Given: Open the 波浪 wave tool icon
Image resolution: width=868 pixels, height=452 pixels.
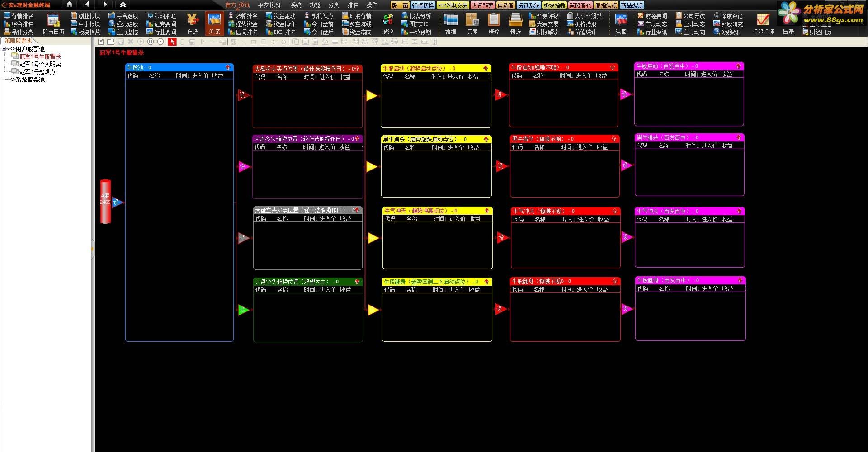Looking at the screenshot, I should 388,24.
